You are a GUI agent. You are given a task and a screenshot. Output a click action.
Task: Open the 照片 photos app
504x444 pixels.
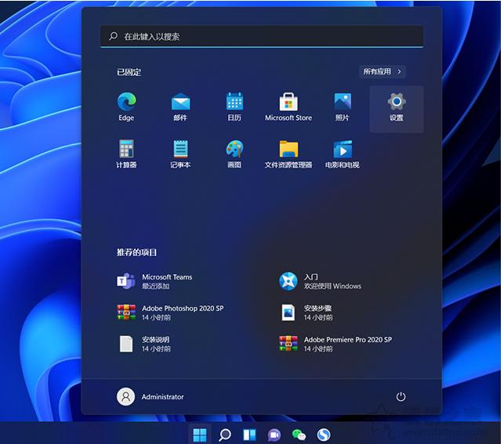(343, 107)
